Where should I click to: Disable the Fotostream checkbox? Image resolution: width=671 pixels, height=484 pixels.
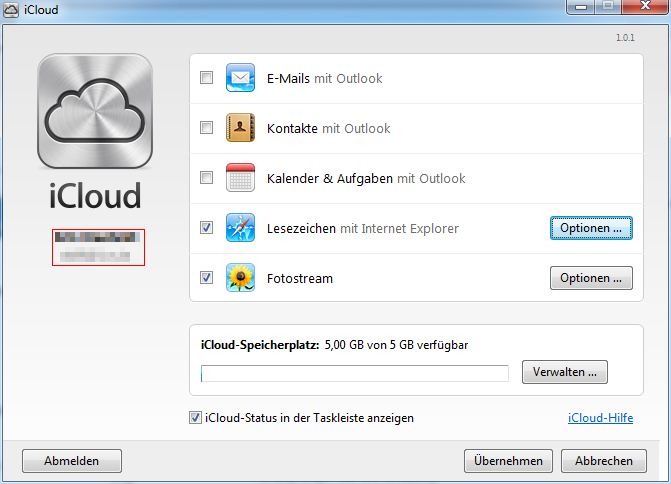(207, 278)
